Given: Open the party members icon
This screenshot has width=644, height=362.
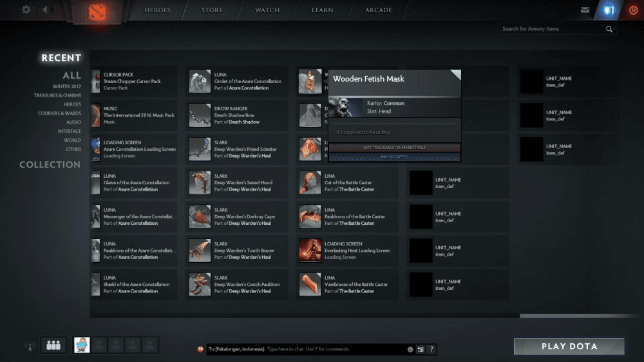Looking at the screenshot, I should click(x=53, y=345).
